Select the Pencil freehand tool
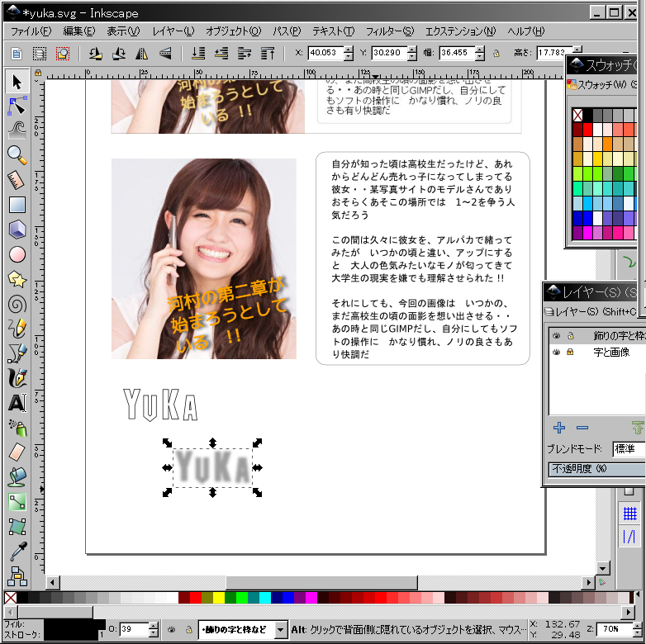 [17, 329]
